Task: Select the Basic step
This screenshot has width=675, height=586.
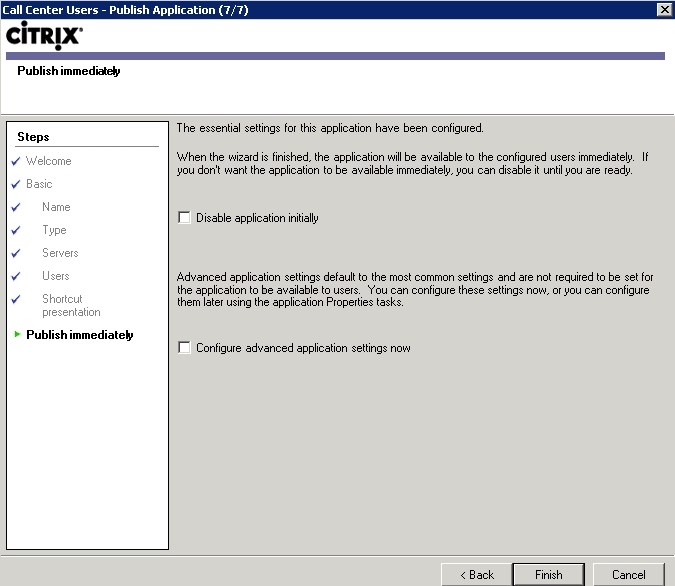Action: point(39,184)
